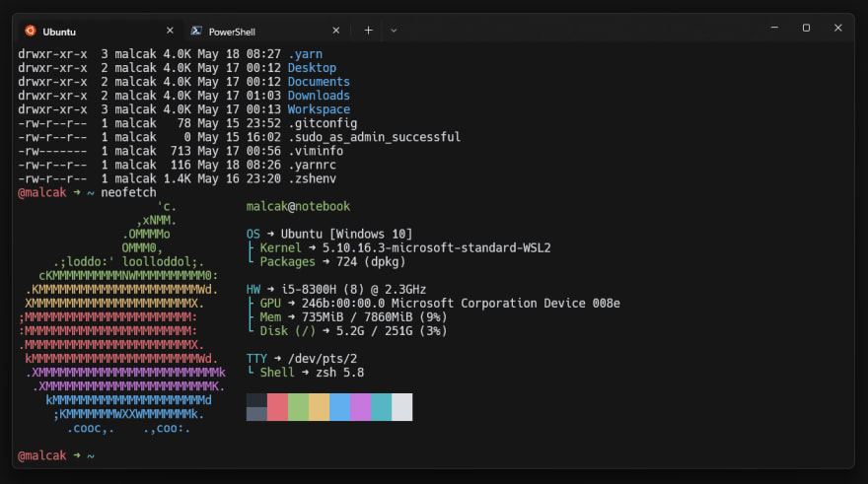Click the neofetch command text

point(128,192)
